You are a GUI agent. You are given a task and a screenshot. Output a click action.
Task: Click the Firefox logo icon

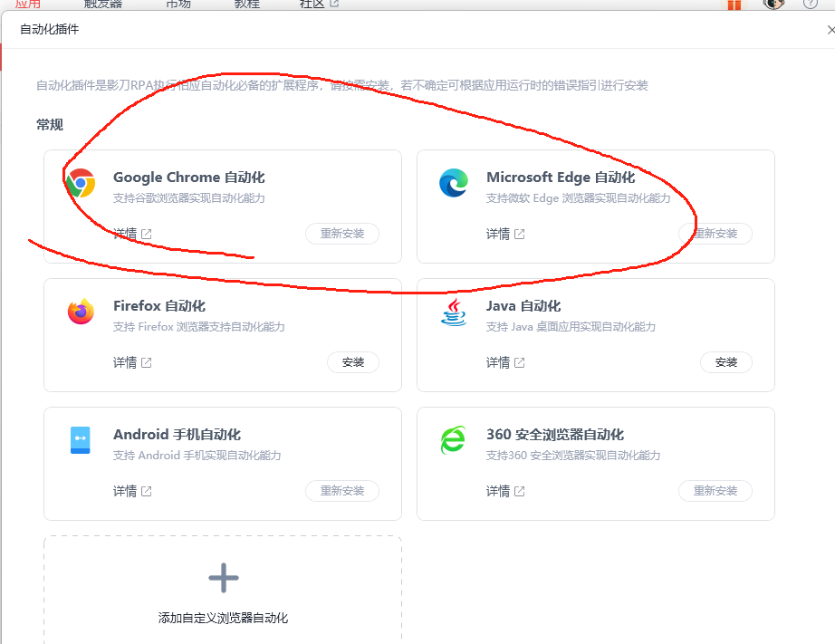click(x=81, y=312)
